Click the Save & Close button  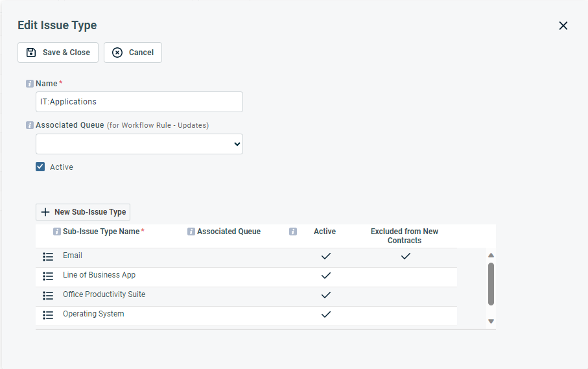(x=58, y=53)
